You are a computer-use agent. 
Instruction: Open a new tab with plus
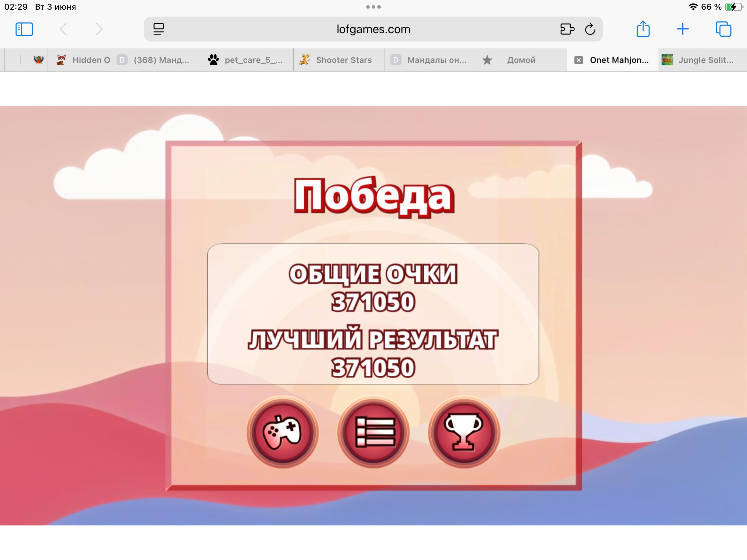pyautogui.click(x=683, y=29)
